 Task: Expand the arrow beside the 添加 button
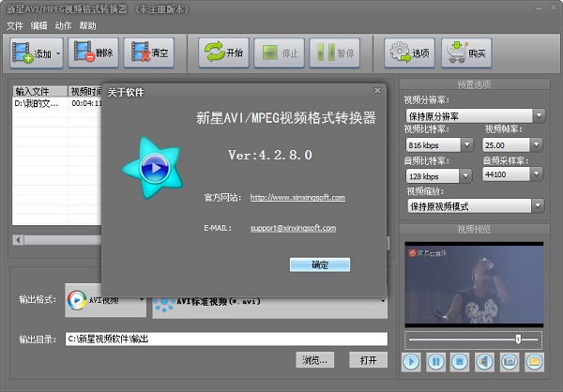point(58,53)
